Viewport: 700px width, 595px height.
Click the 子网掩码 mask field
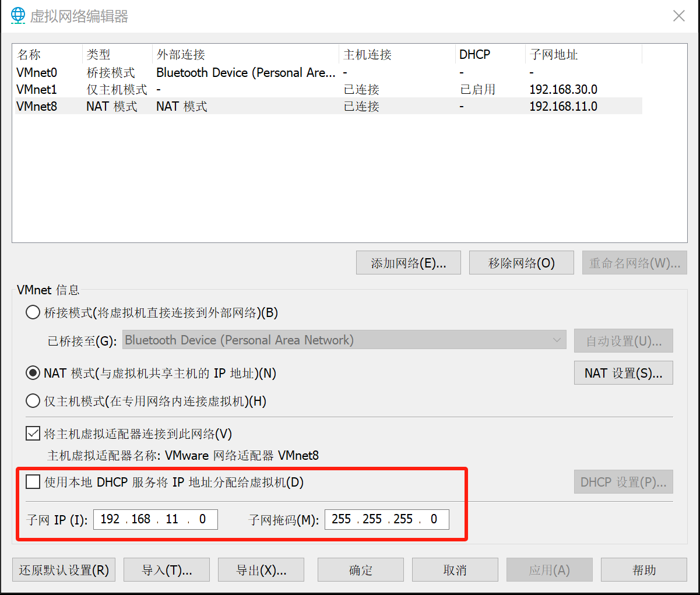[x=386, y=519]
